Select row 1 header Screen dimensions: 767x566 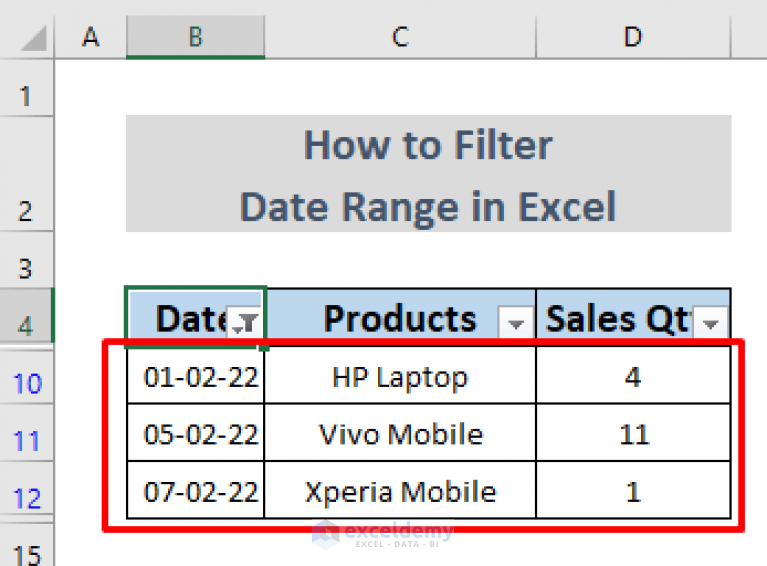26,88
